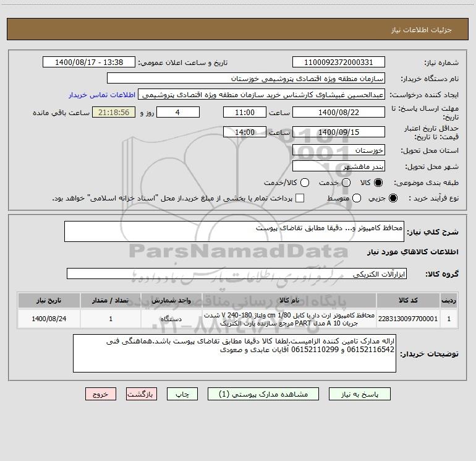Click the deadline hour field 11:00
The width and height of the screenshot is (476, 461).
click(245, 112)
